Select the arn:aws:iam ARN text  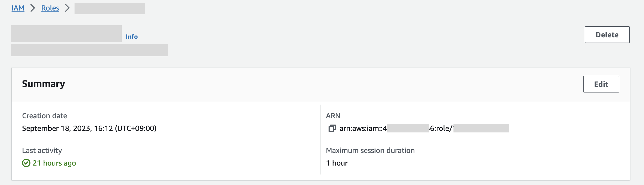coord(424,128)
